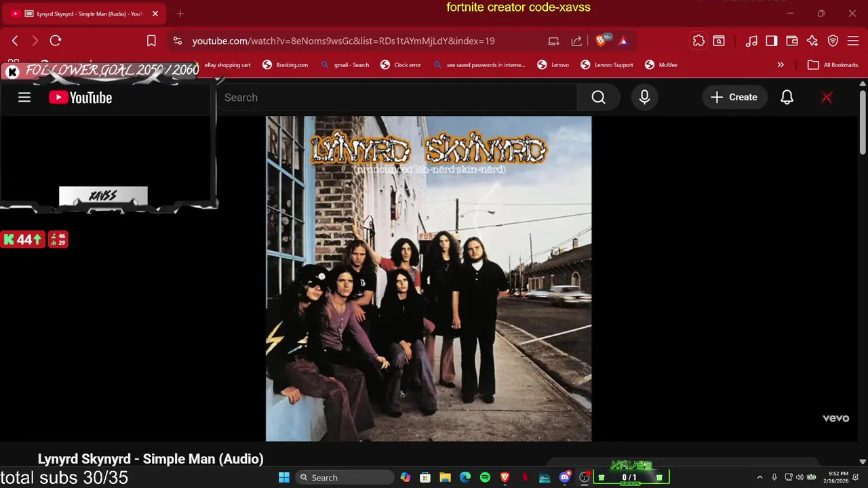This screenshot has height=488, width=868.
Task: Open the Lenovo bookmark
Action: (x=553, y=65)
